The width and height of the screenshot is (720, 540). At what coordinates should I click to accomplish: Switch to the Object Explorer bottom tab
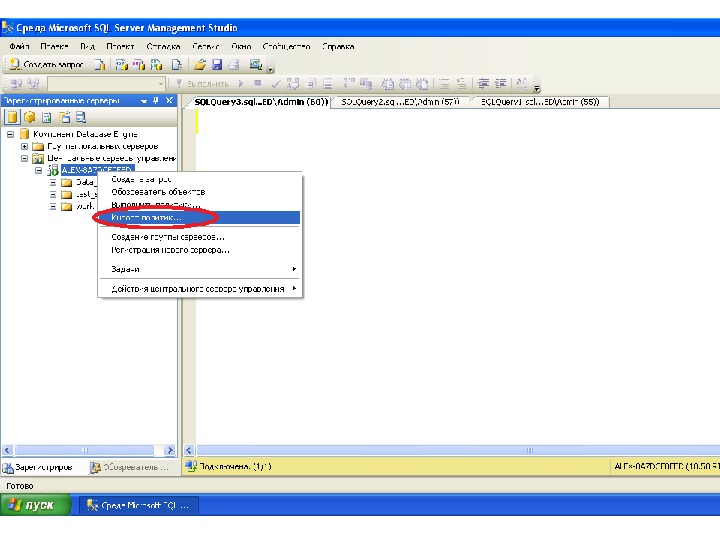(x=130, y=467)
